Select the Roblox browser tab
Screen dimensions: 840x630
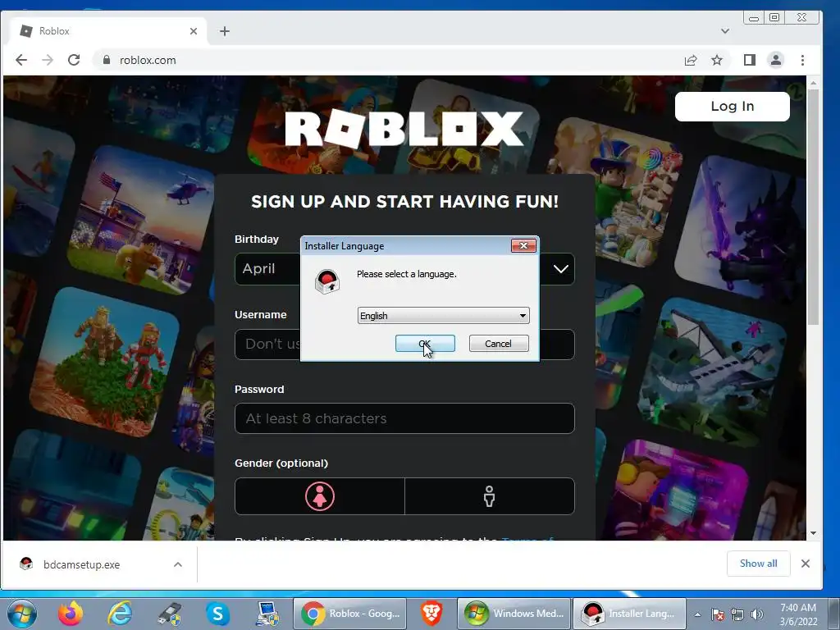[107, 31]
